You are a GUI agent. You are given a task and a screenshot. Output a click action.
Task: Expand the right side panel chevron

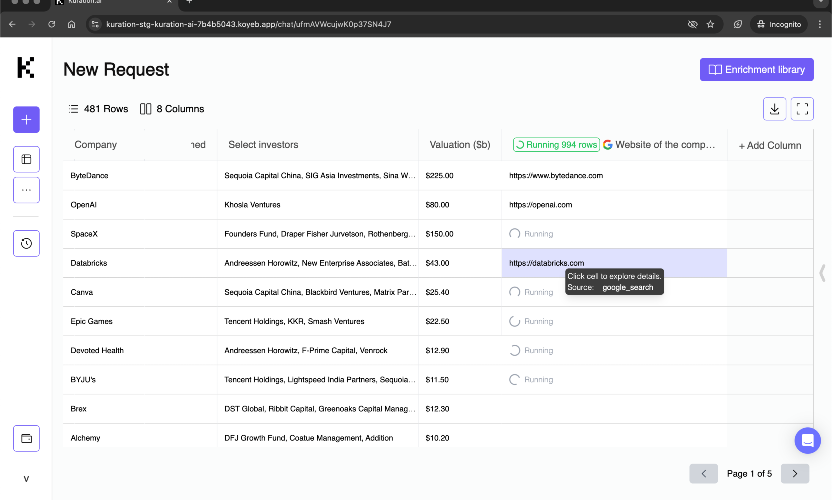point(822,273)
